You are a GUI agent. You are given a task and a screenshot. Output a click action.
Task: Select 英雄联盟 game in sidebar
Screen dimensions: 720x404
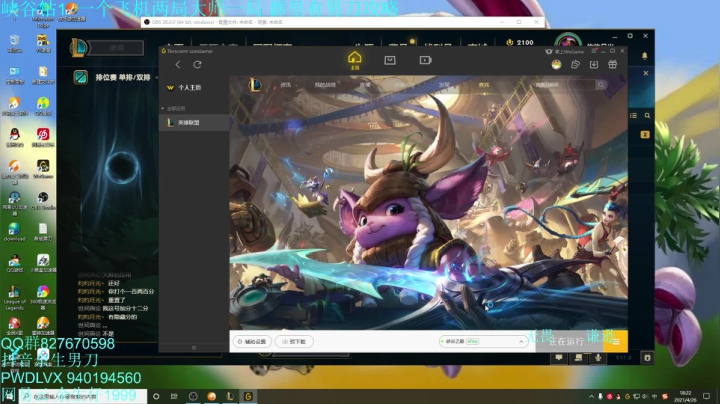194,123
